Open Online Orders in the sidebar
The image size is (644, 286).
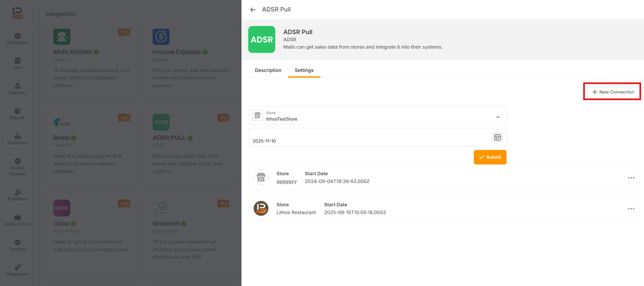18,220
